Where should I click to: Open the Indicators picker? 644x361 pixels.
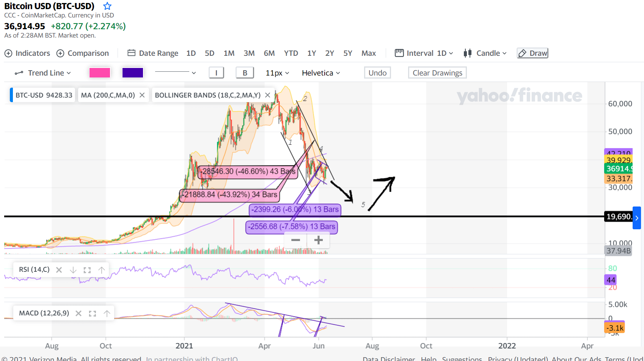click(x=27, y=53)
